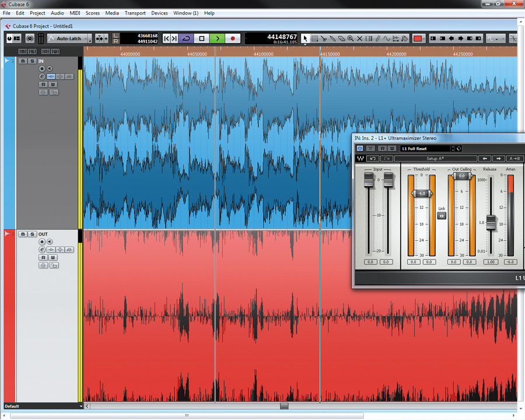
Task: Select the Mute X tool
Action: click(x=359, y=38)
